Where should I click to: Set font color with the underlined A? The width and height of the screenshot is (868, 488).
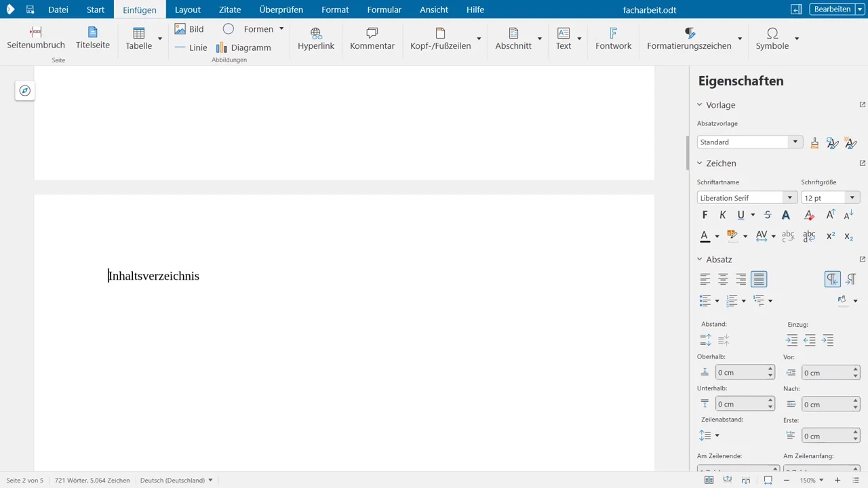(x=705, y=236)
